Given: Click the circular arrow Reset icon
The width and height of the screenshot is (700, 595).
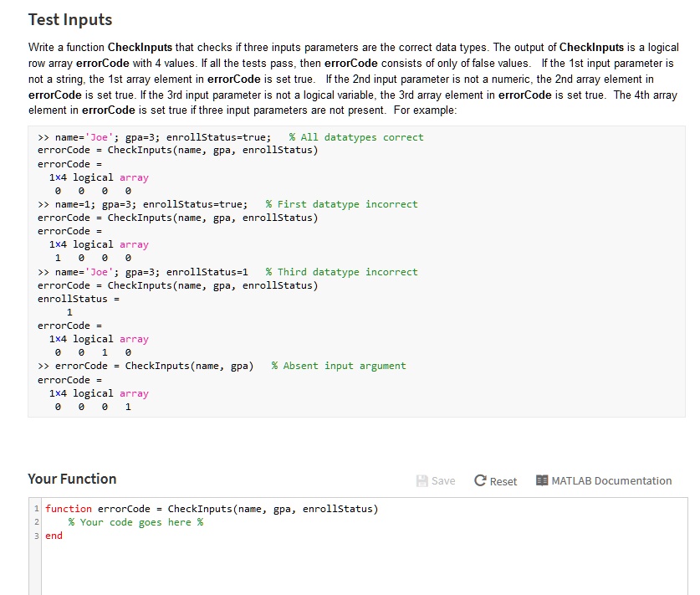Looking at the screenshot, I should 480,480.
